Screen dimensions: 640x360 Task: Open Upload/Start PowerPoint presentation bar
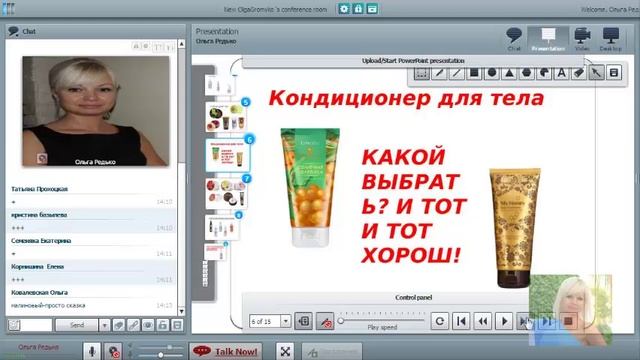tap(413, 61)
